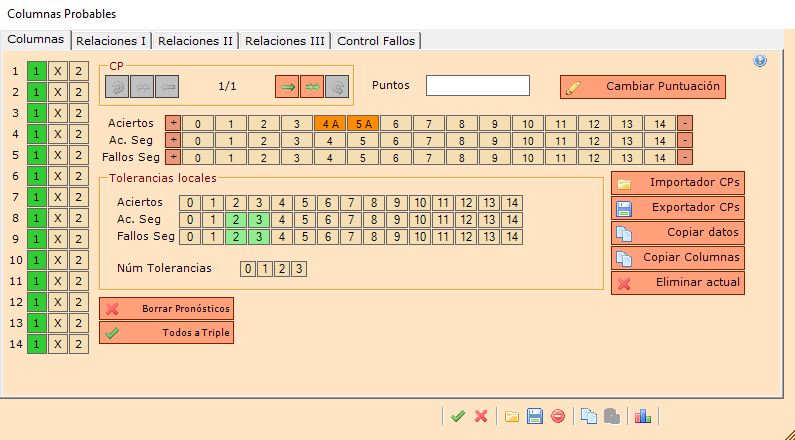Click Copiar datos button
Viewport: 795px width, 440px height.
[678, 233]
